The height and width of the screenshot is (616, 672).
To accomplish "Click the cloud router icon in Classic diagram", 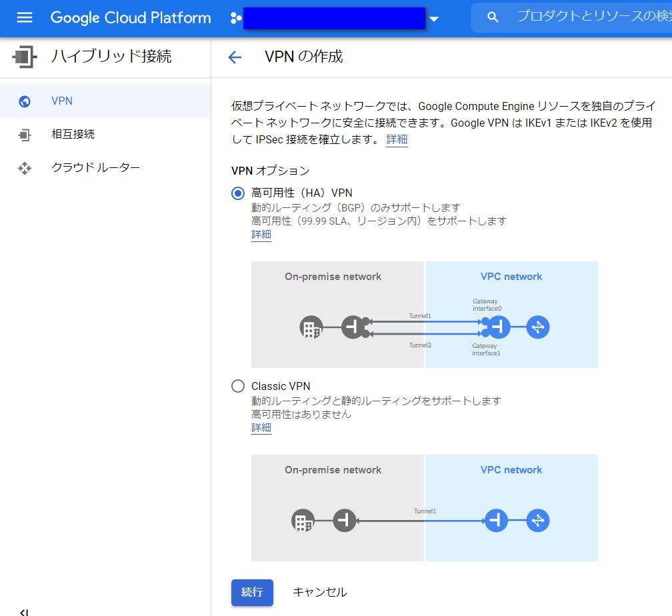I will 538,521.
